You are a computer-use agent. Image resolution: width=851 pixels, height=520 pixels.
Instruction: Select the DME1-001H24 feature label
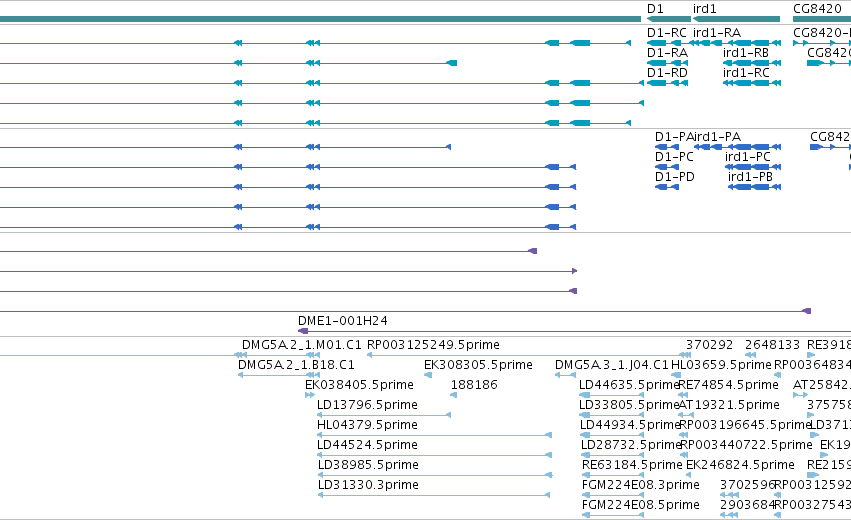point(342,321)
